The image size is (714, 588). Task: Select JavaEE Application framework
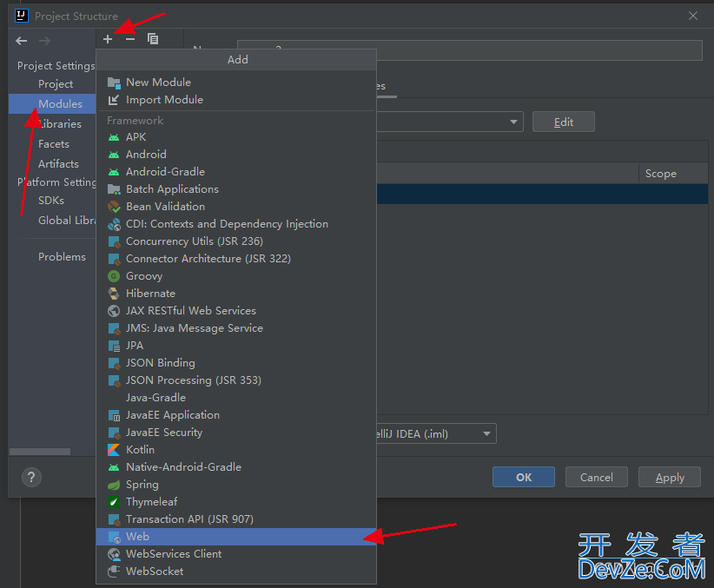tap(236, 415)
